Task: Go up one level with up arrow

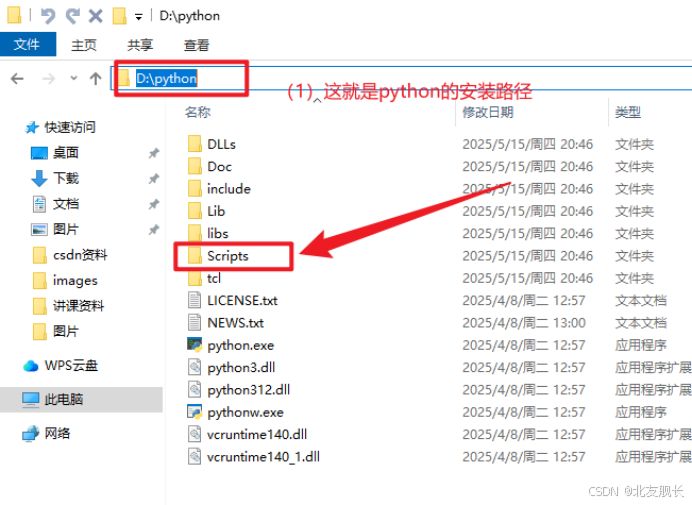Action: pyautogui.click(x=95, y=79)
